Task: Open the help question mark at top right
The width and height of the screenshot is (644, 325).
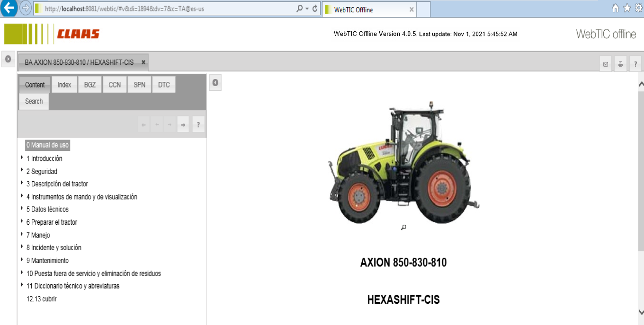Action: pyautogui.click(x=635, y=64)
